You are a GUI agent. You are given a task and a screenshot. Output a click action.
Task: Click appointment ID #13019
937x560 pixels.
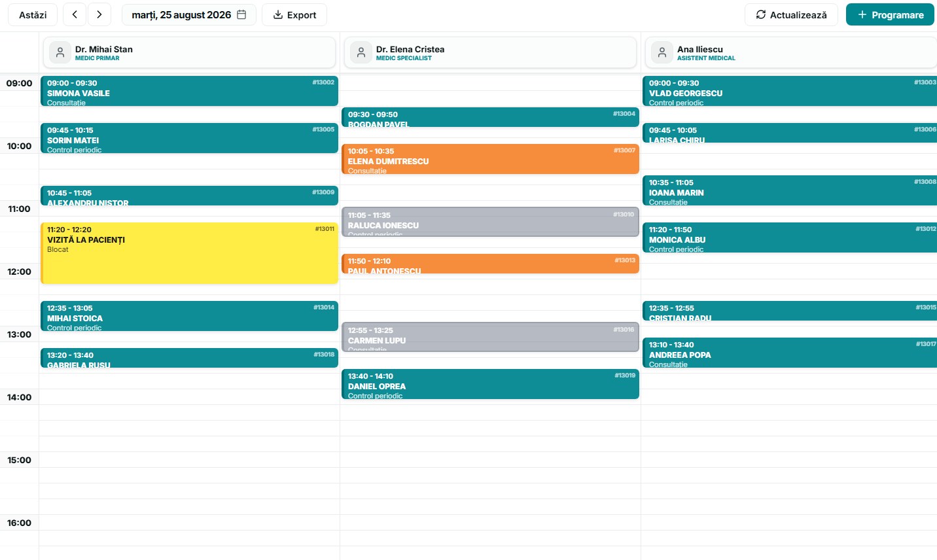pos(625,376)
